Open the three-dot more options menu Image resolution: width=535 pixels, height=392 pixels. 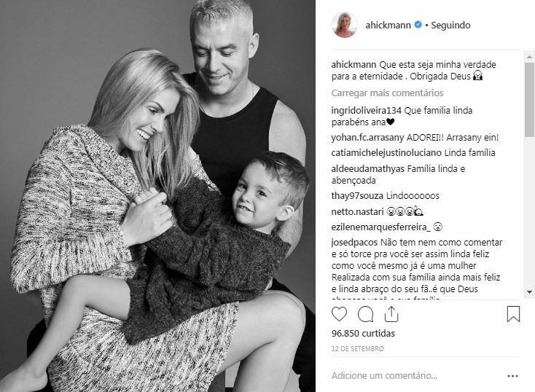pyautogui.click(x=512, y=376)
